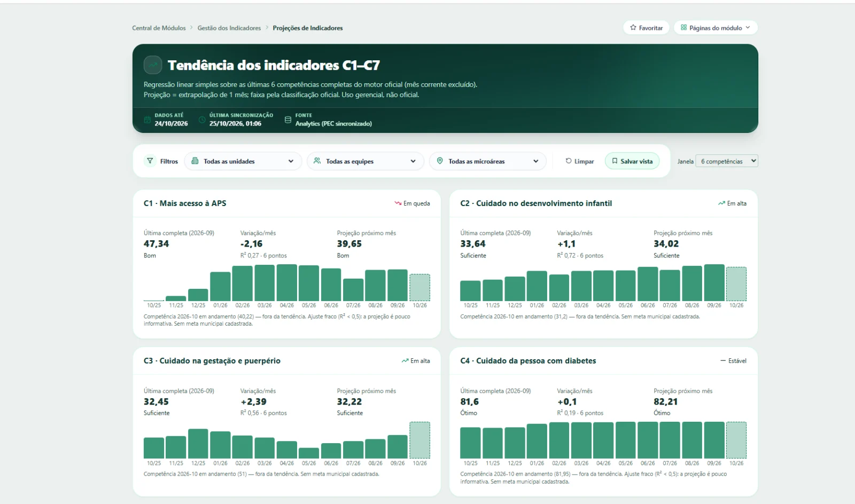This screenshot has width=855, height=504.
Task: Click the projected 10/26 bar in C3 chart
Action: coord(420,440)
